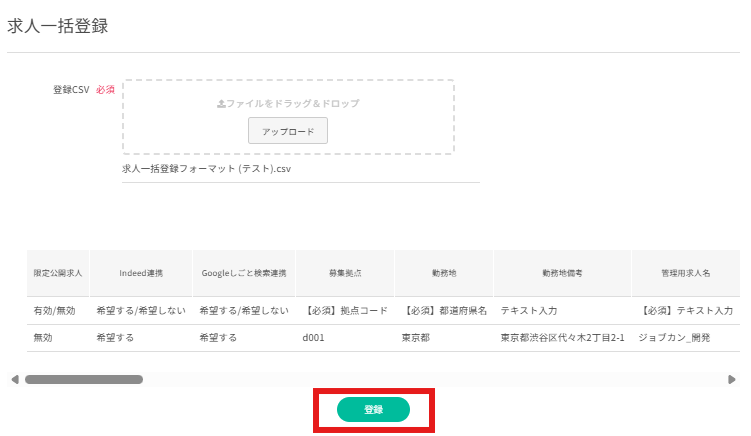Click the right arrow of the horizontal scrollbar
Image resolution: width=751 pixels, height=436 pixels.
(x=732, y=380)
